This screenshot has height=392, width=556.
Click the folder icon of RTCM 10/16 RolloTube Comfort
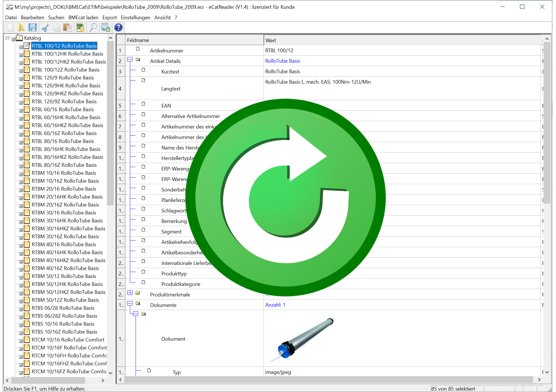pyautogui.click(x=27, y=340)
